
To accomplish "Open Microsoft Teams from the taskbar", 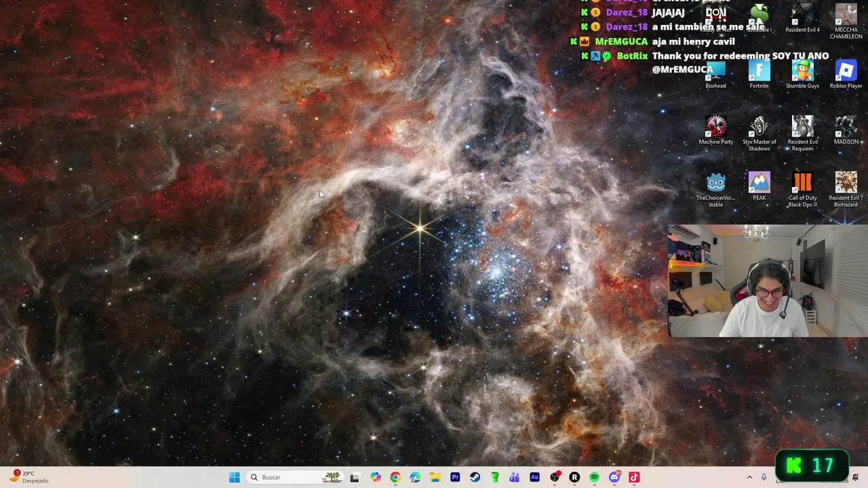I will pos(515,477).
